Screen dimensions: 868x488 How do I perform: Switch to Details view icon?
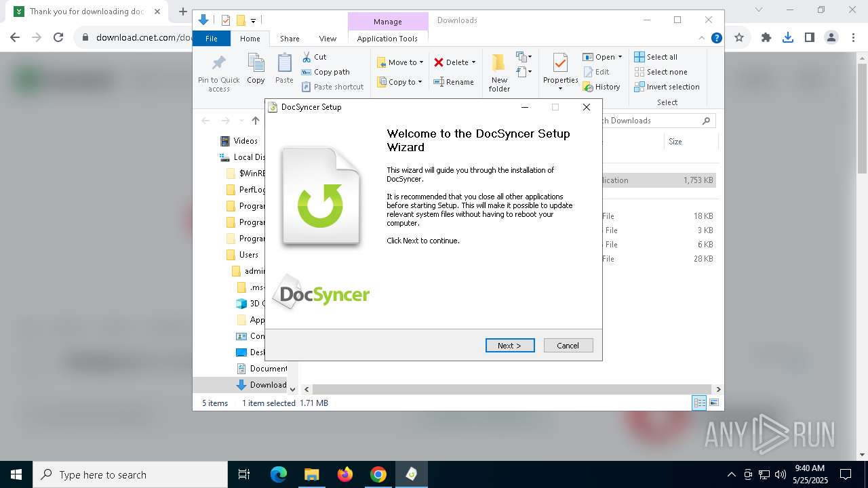pyautogui.click(x=699, y=403)
